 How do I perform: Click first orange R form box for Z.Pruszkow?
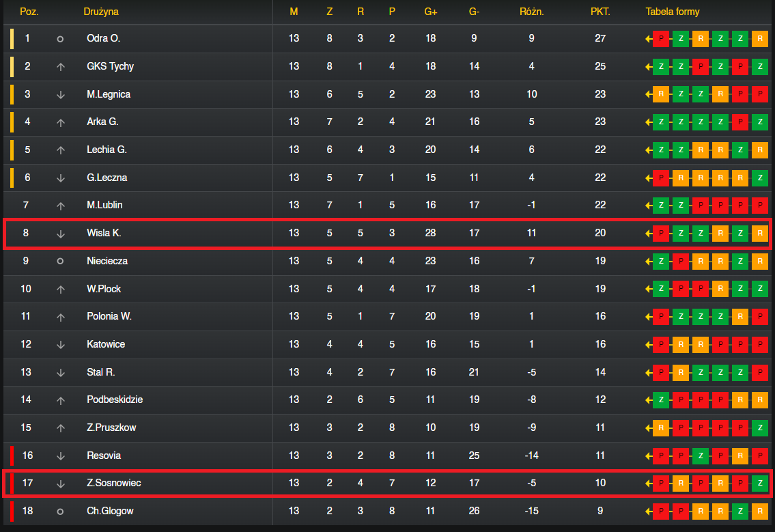click(661, 428)
